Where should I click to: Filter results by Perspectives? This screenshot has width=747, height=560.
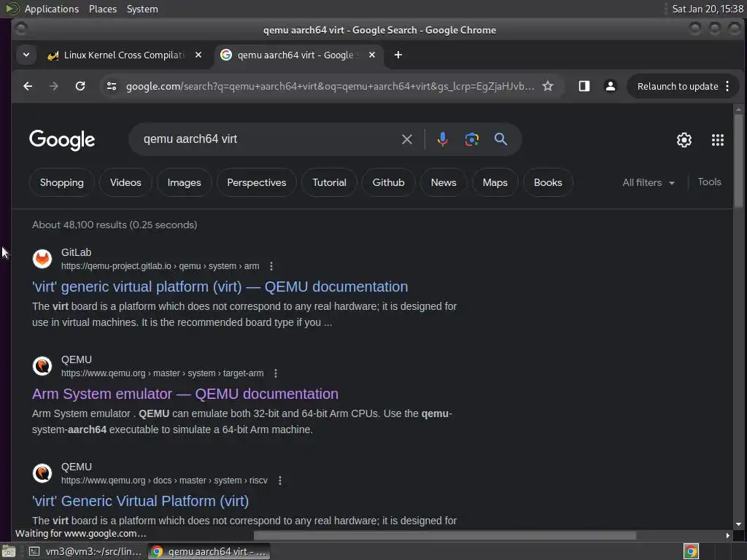tap(257, 183)
